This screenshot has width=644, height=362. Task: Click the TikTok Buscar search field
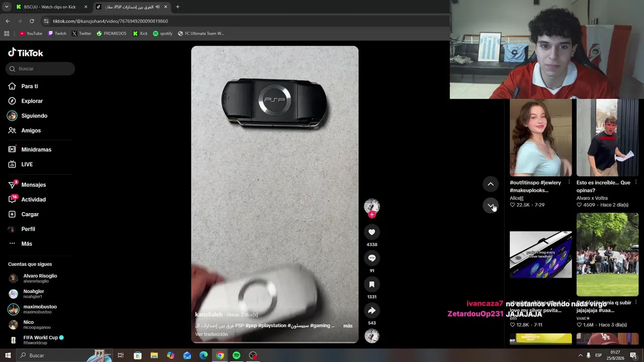pos(40,69)
